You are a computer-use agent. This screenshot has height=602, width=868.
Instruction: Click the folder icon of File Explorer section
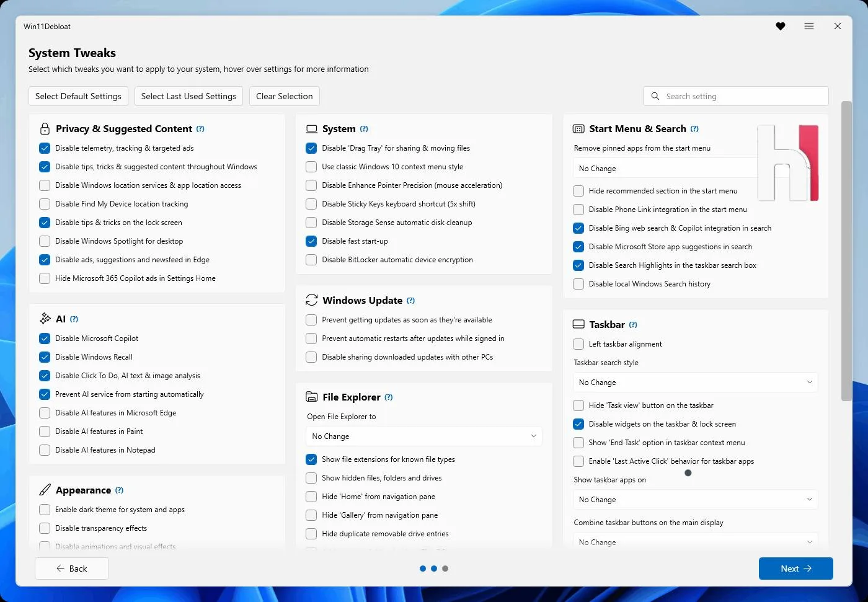click(x=312, y=397)
